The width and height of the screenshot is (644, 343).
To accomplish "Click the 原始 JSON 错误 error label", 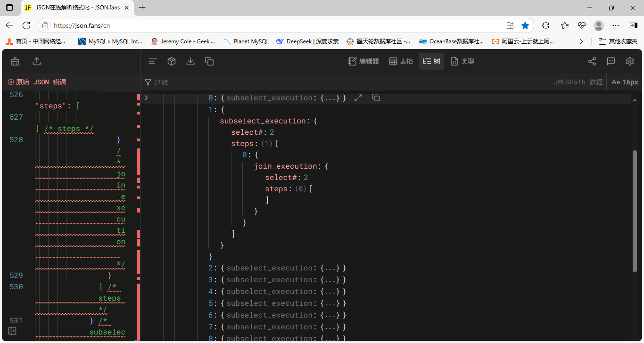I will pos(41,82).
